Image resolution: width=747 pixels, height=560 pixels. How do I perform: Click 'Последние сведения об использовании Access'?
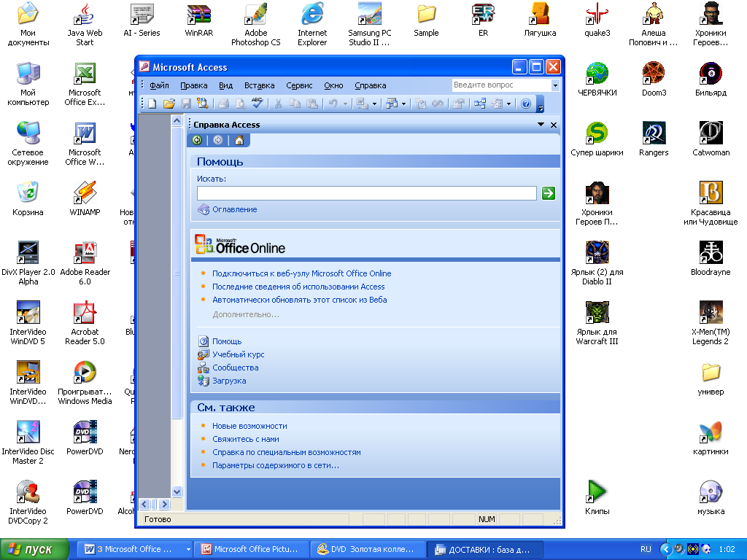[x=298, y=287]
